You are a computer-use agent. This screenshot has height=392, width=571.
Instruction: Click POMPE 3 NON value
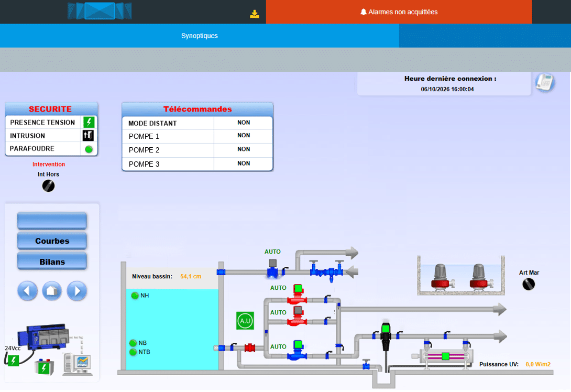click(x=244, y=164)
